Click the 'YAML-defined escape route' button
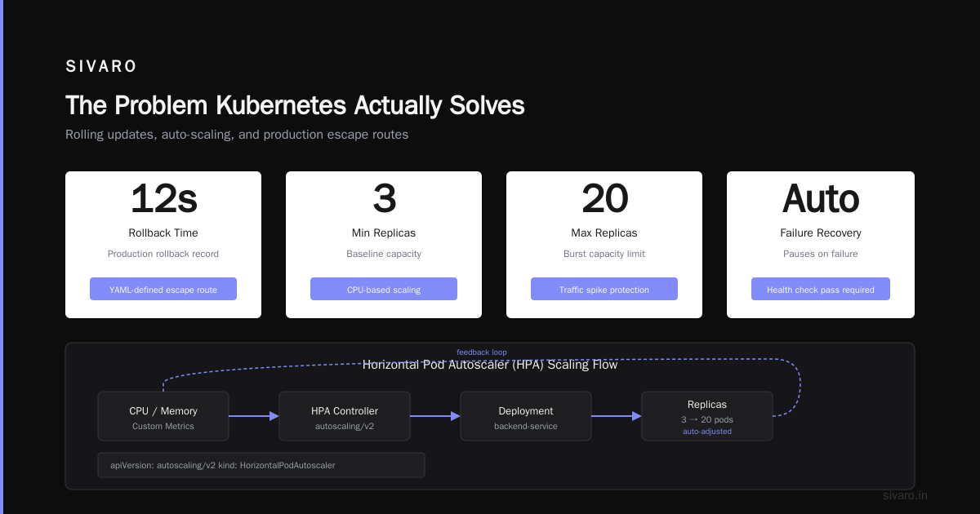 coord(163,289)
